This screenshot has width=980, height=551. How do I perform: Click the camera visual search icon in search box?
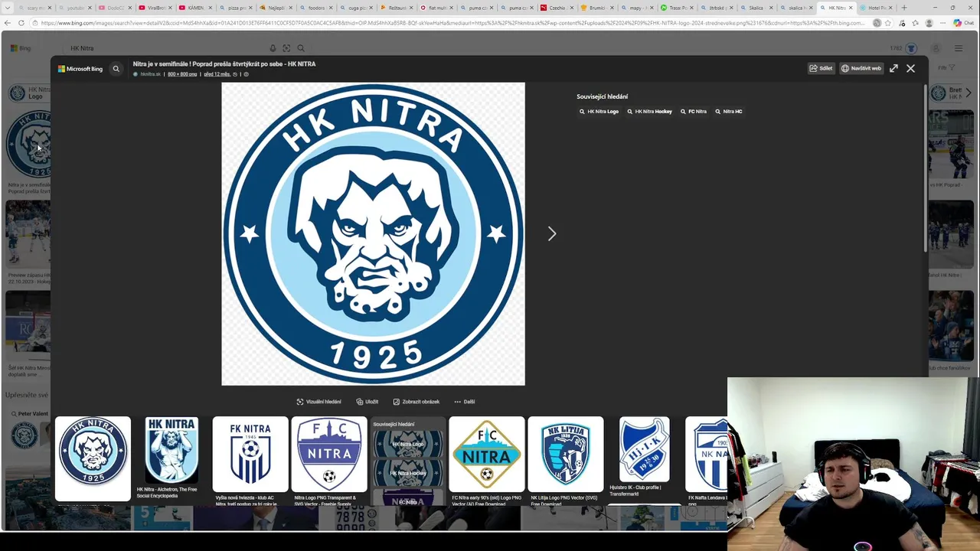click(286, 48)
